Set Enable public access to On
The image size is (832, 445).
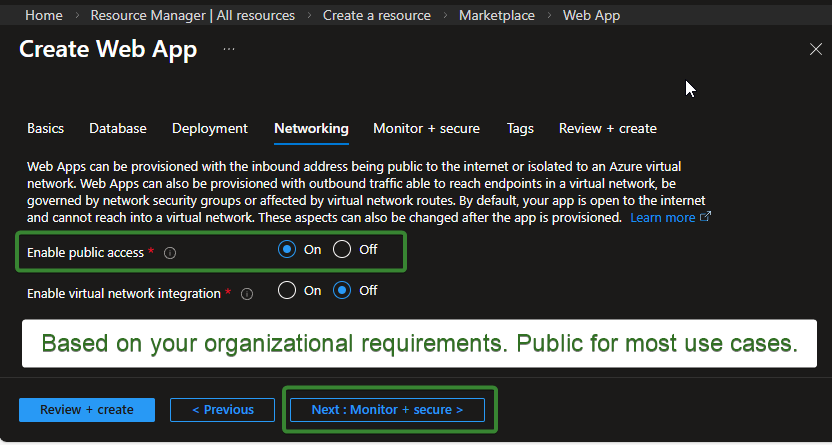coord(288,250)
